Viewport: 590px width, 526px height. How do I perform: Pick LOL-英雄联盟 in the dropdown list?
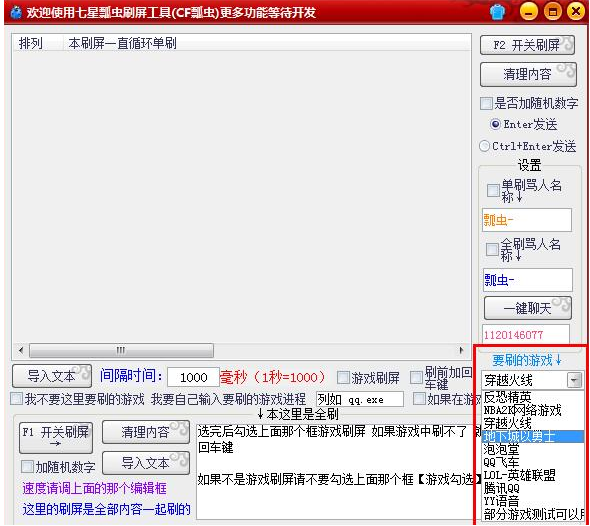pyautogui.click(x=532, y=475)
